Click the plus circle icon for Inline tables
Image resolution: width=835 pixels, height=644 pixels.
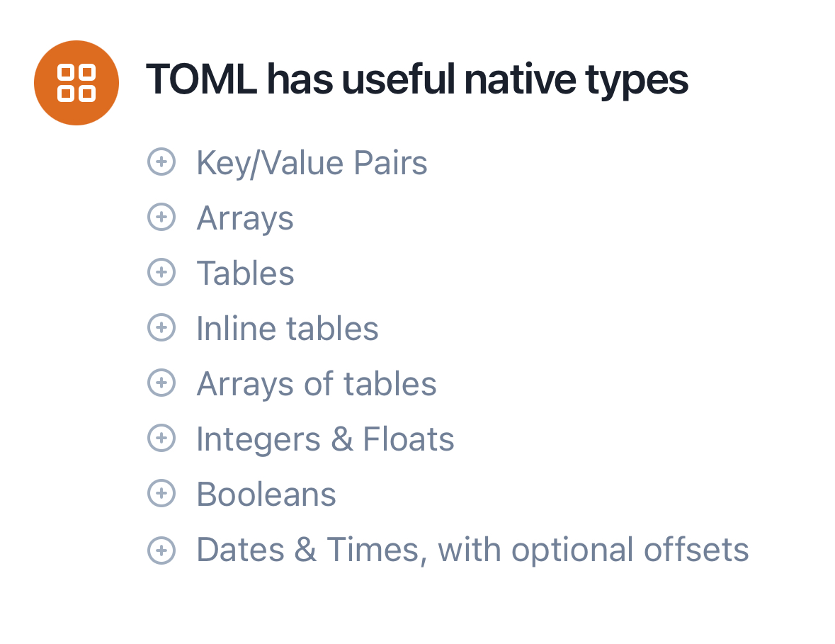[x=161, y=327]
